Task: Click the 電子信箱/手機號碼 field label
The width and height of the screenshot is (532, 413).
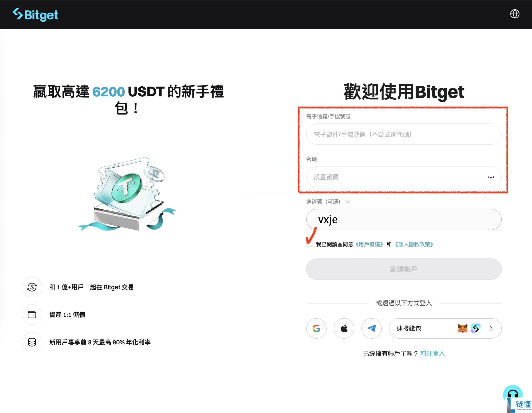Action: pyautogui.click(x=328, y=116)
